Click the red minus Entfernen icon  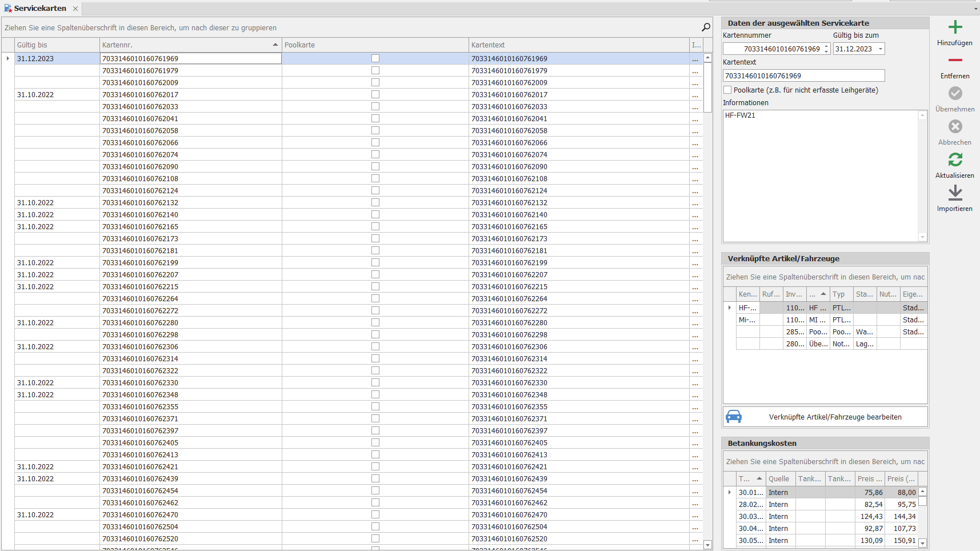pos(955,60)
